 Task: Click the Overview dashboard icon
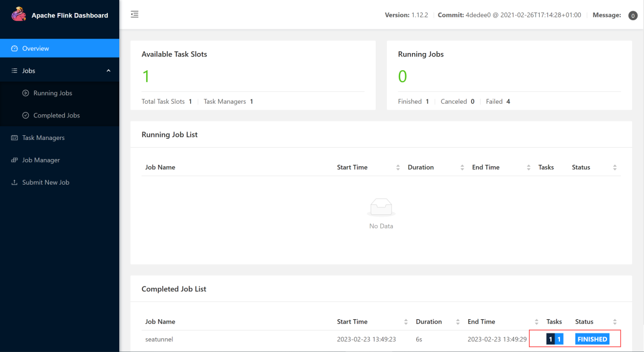(14, 48)
